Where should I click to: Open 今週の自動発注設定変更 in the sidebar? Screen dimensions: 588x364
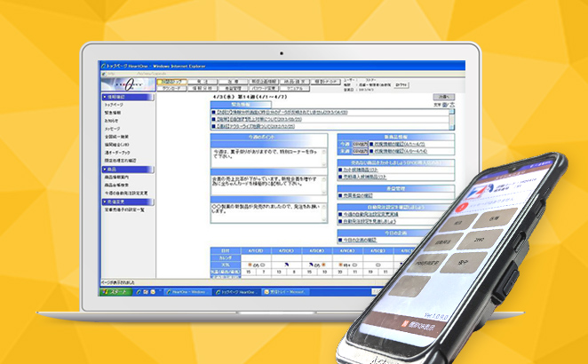tap(126, 193)
